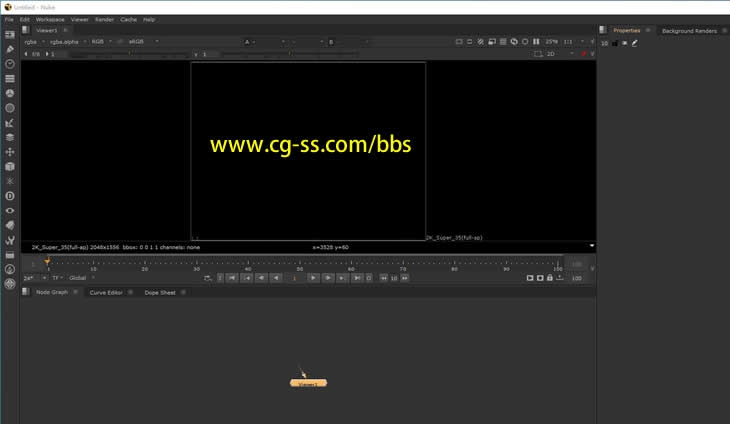The image size is (730, 424).
Task: Open the Workspace menu
Action: 50,19
